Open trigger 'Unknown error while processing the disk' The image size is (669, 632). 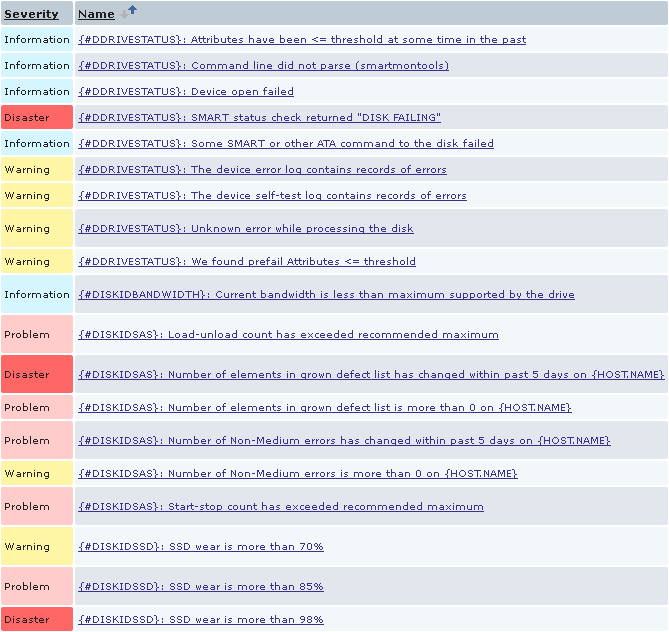pos(246,229)
